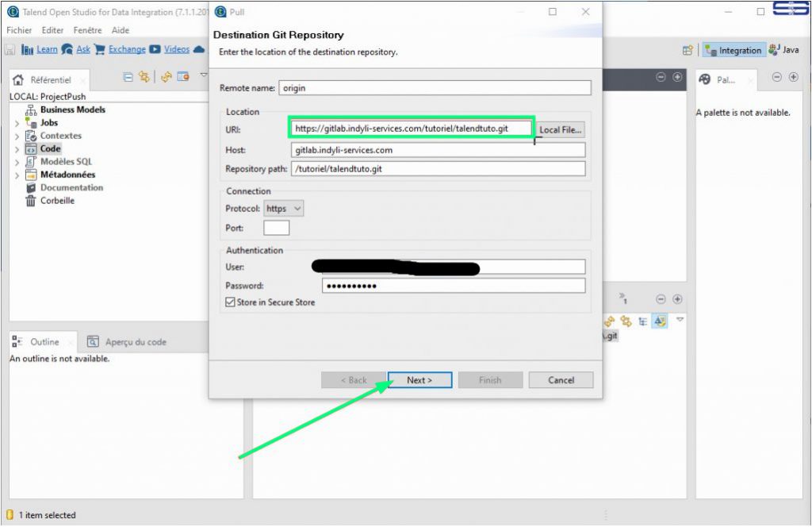Image resolution: width=812 pixels, height=527 pixels.
Task: Click the Collapse All icon in Référentiel
Action: (x=128, y=77)
